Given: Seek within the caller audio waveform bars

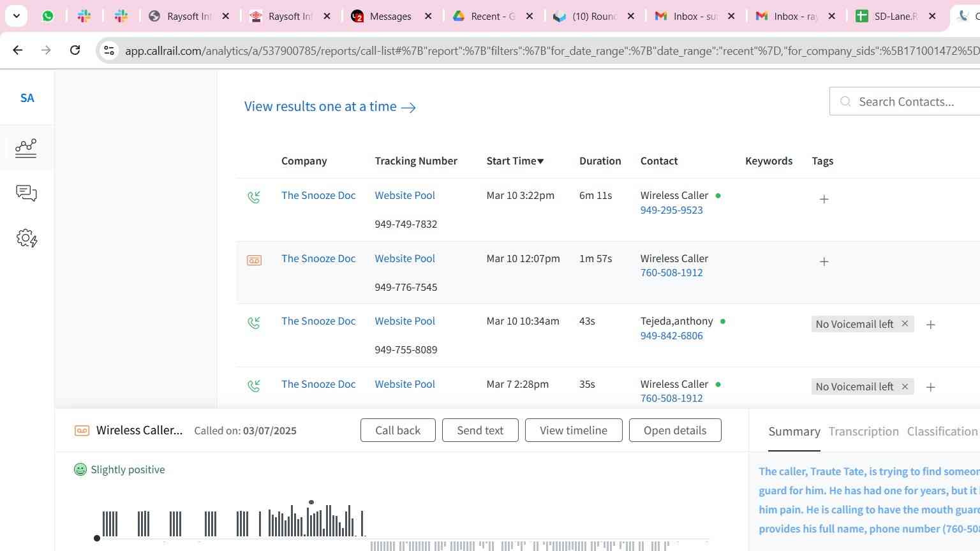Looking at the screenshot, I should tap(233, 522).
